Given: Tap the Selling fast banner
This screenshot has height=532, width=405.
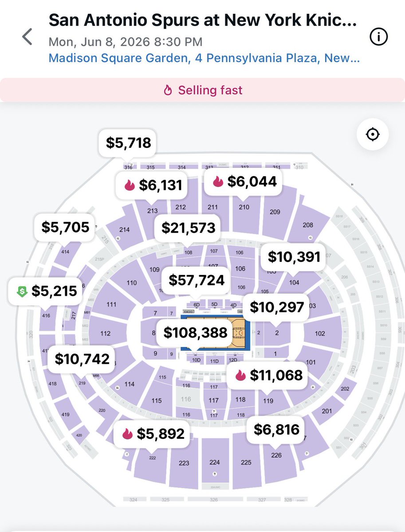Looking at the screenshot, I should pos(203,90).
